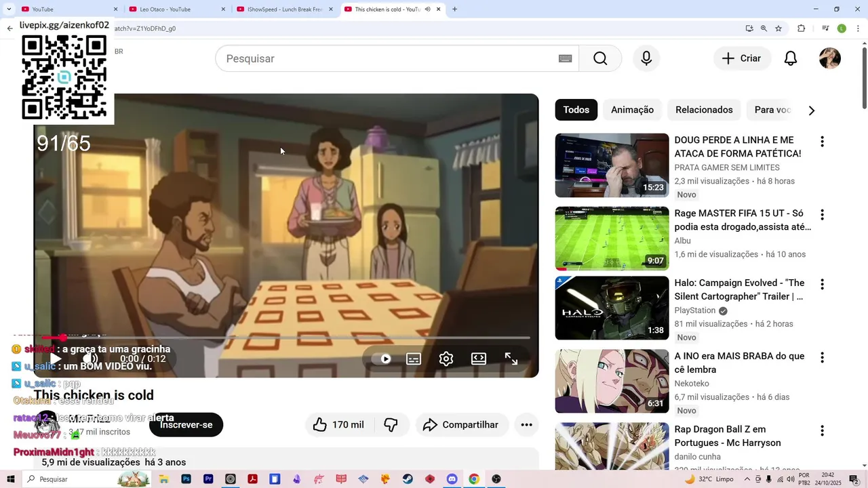
Task: Dislike the video
Action: pos(391,425)
